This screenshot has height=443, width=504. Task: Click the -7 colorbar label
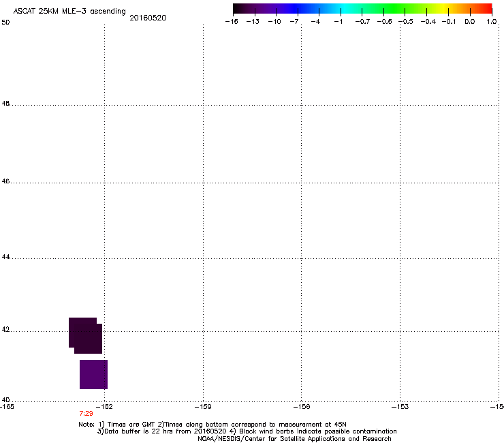[294, 22]
